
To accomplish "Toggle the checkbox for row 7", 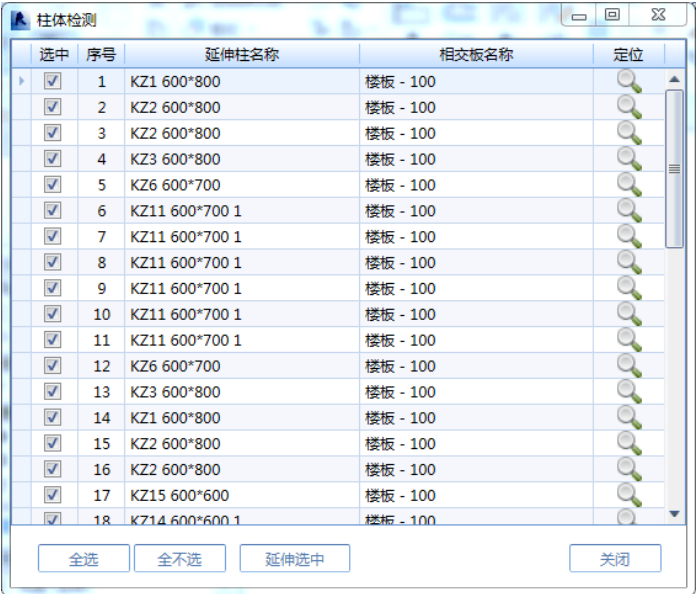I will [52, 236].
